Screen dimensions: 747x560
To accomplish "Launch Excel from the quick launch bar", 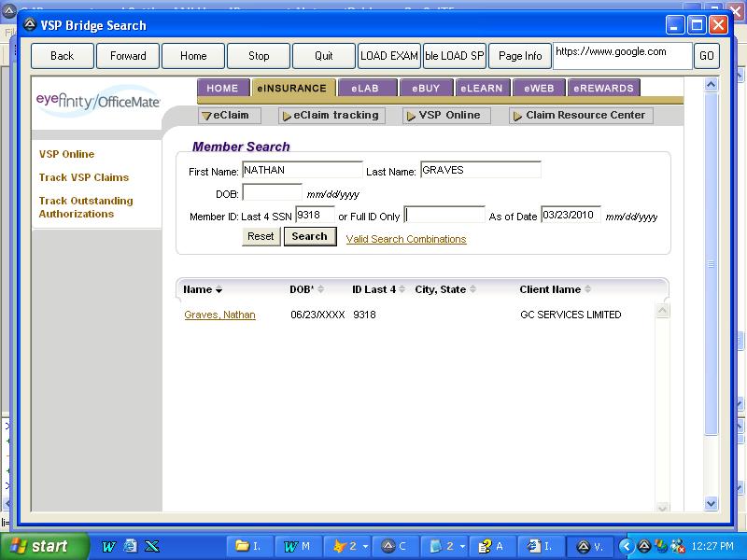I will 152,546.
